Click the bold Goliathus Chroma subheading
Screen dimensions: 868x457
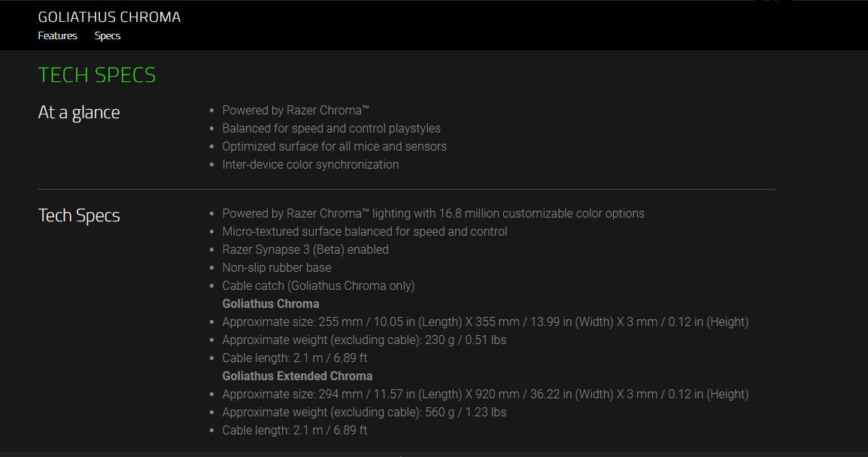[x=270, y=303]
